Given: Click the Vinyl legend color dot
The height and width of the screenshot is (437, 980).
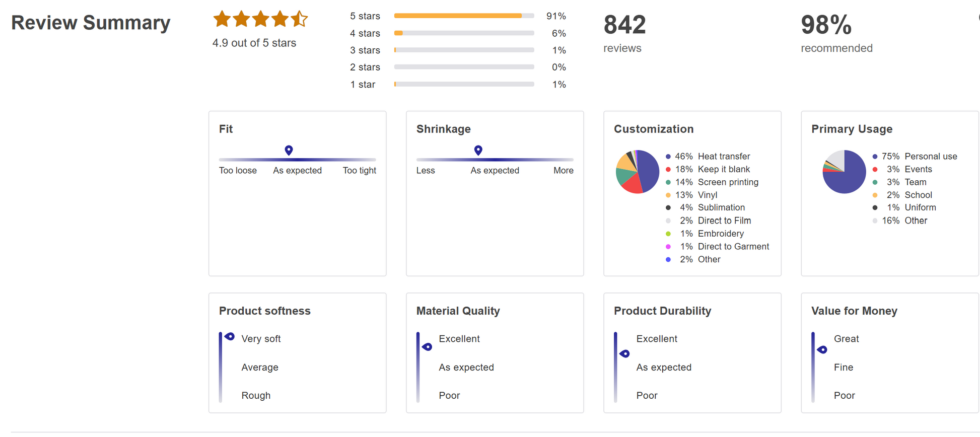Looking at the screenshot, I should (668, 195).
